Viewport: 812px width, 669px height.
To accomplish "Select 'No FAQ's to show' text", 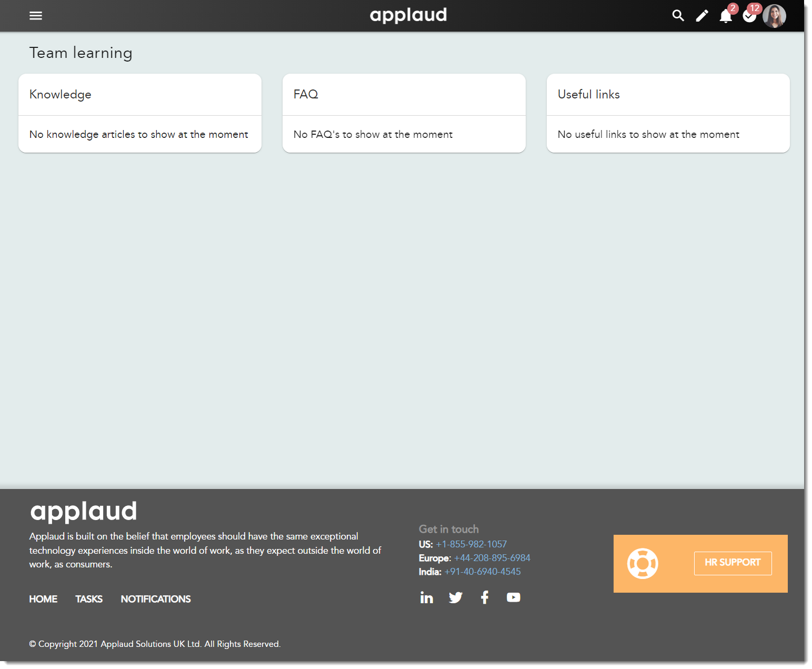I will click(373, 134).
